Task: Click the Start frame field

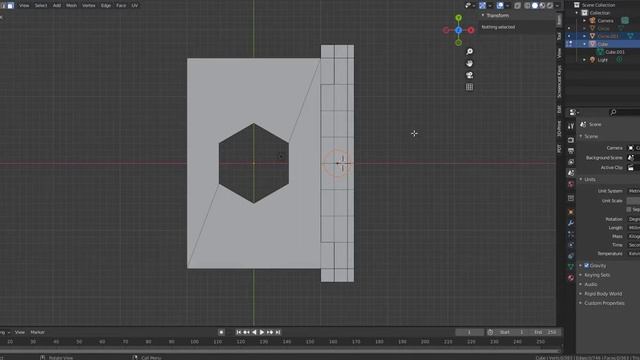Action: point(511,332)
